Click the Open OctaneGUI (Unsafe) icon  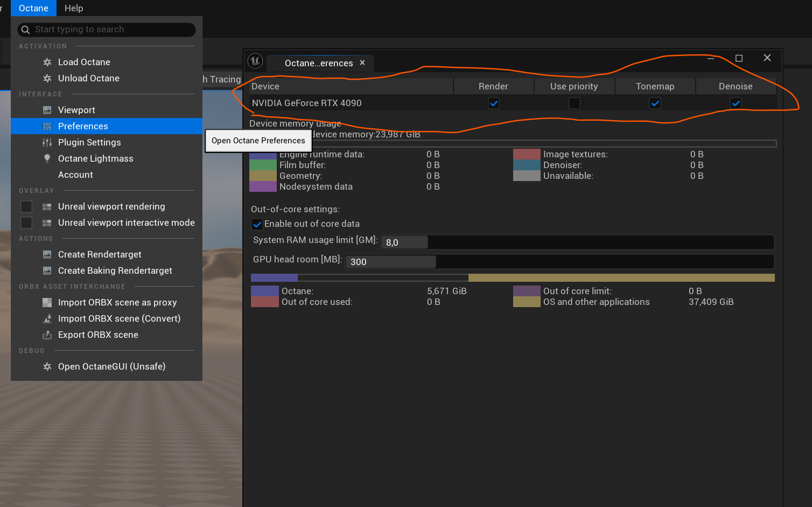coord(47,366)
